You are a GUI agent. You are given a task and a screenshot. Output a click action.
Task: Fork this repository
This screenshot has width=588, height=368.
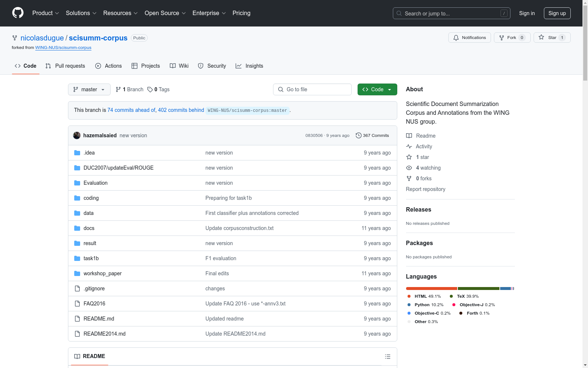[x=512, y=38]
